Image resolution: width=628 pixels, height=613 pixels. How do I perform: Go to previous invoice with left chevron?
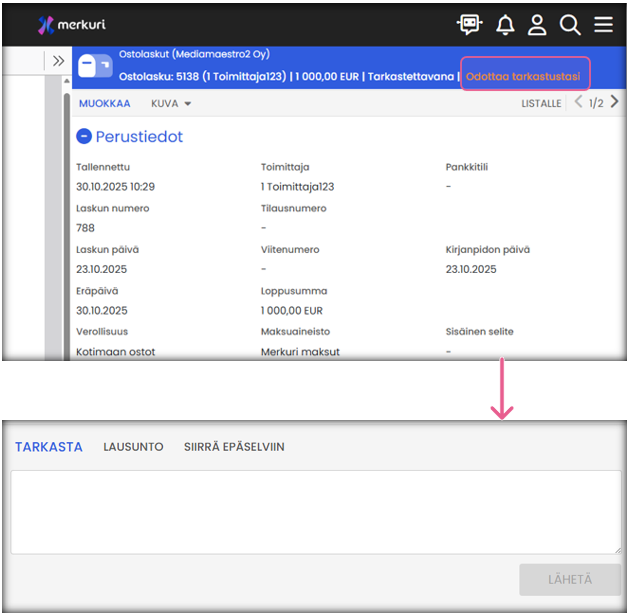coord(578,102)
